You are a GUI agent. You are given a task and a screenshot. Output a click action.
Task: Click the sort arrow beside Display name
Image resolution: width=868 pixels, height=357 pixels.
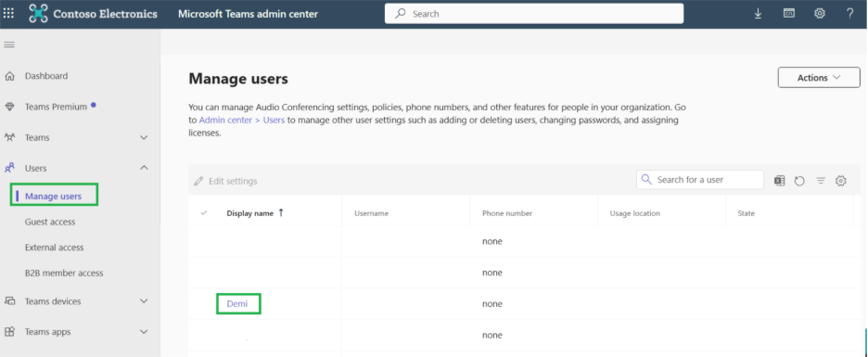(281, 212)
